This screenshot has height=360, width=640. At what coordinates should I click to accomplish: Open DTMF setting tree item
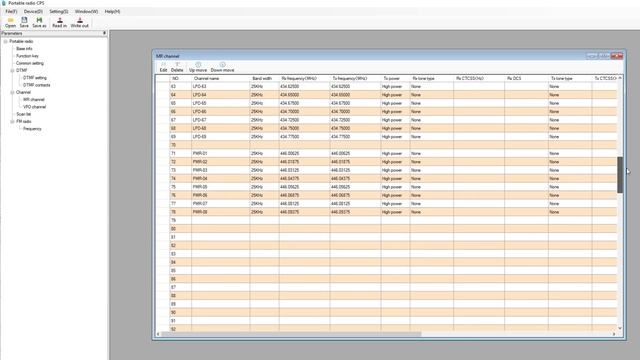(35, 78)
